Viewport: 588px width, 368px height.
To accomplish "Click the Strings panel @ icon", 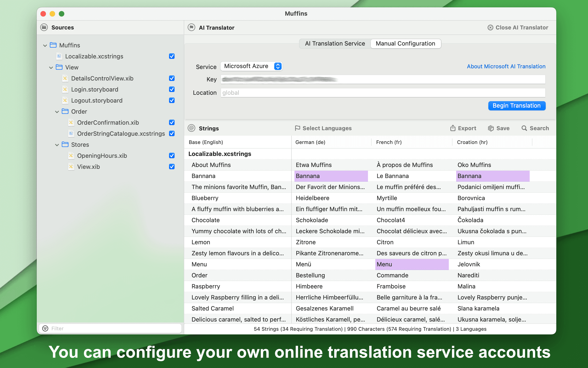I will [192, 128].
